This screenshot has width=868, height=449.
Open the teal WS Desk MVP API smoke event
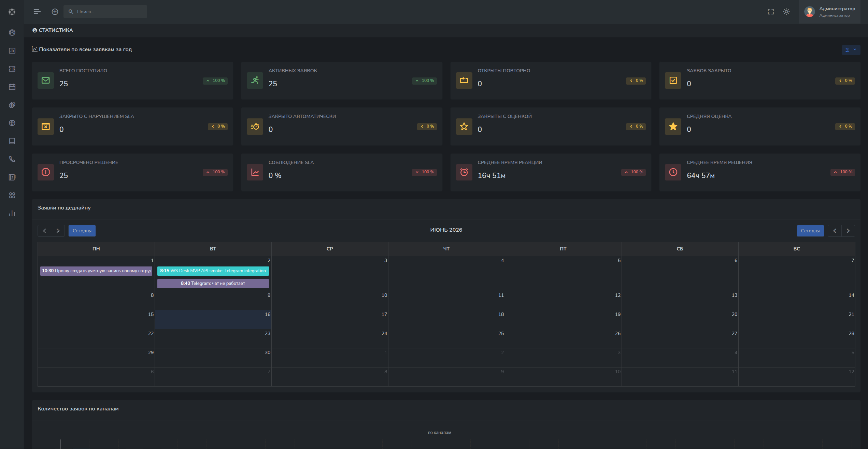pyautogui.click(x=213, y=271)
